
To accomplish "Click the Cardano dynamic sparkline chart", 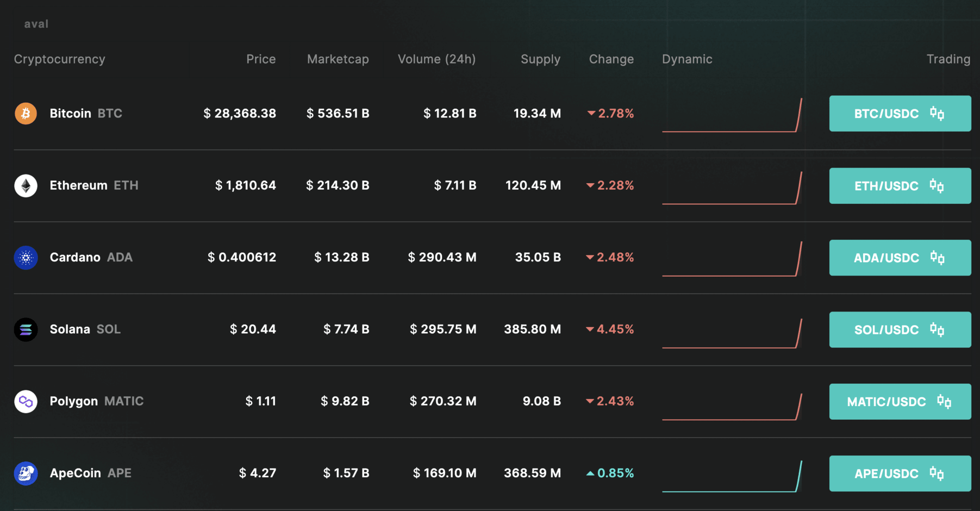I will click(732, 259).
